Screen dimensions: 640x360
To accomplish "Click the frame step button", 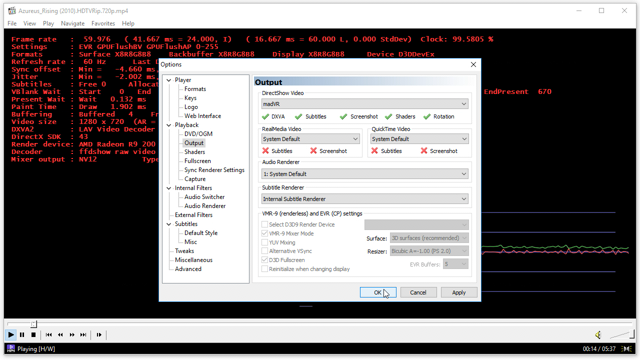I will click(x=99, y=335).
